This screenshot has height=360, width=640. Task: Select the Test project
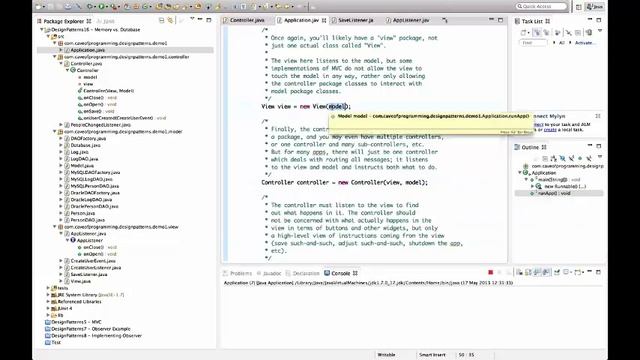(56, 342)
